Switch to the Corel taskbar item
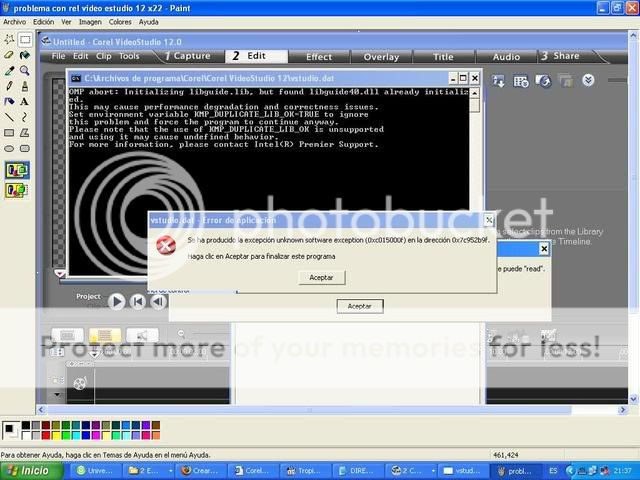 pos(254,471)
